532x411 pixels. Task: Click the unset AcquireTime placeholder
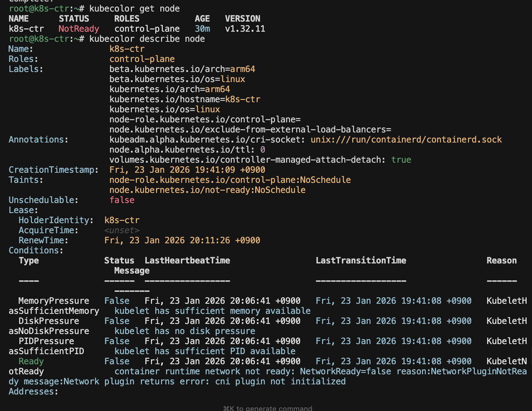click(x=122, y=230)
